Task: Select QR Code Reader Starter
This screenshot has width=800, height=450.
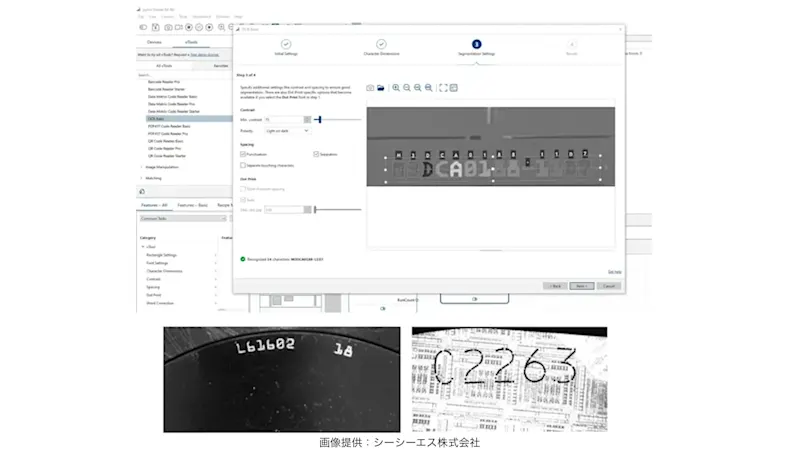Action: pyautogui.click(x=167, y=156)
